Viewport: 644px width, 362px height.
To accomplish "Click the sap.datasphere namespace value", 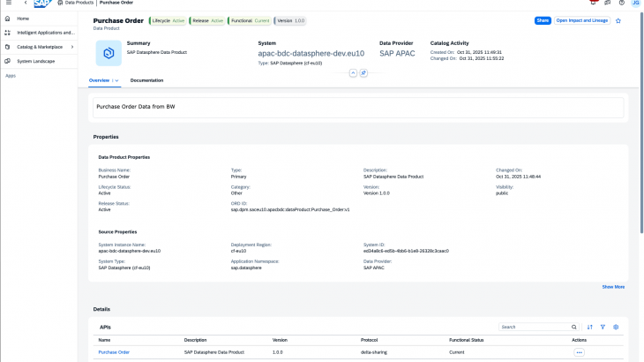I will pyautogui.click(x=246, y=268).
